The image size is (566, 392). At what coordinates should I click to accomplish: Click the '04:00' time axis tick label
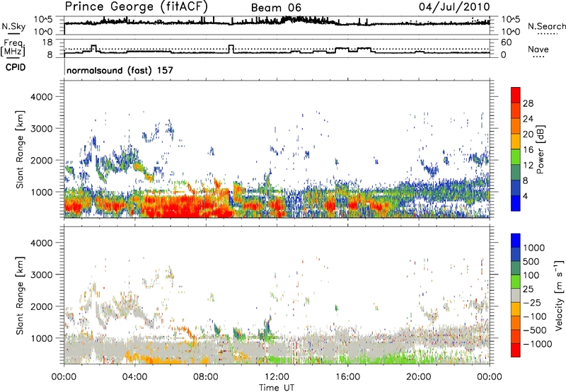(x=135, y=377)
